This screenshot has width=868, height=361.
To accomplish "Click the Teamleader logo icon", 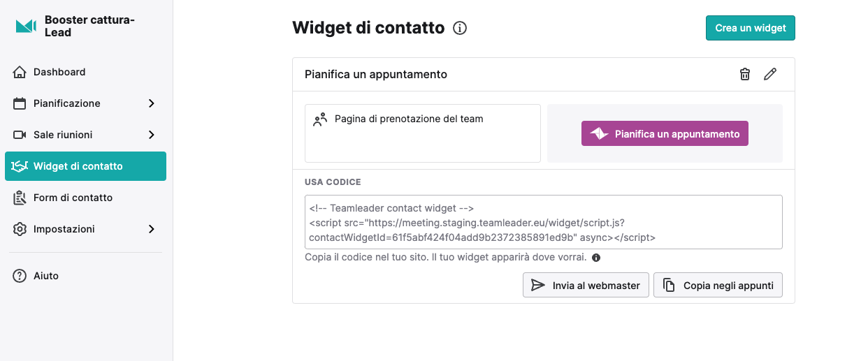I will 26,26.
